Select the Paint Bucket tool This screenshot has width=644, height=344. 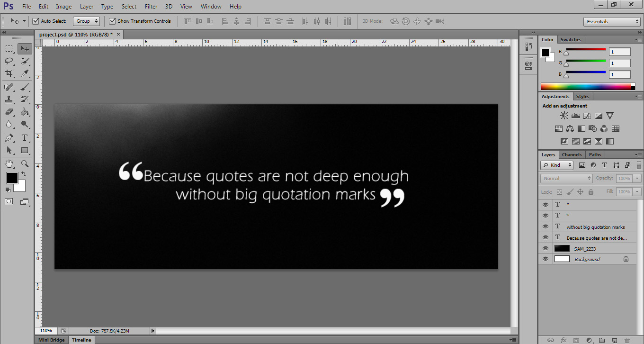click(25, 112)
